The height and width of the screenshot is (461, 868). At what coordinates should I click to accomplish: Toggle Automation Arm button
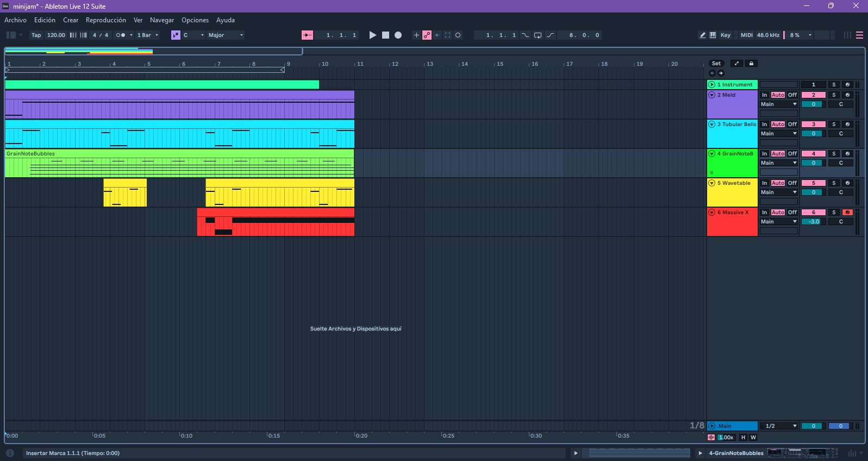(x=427, y=35)
